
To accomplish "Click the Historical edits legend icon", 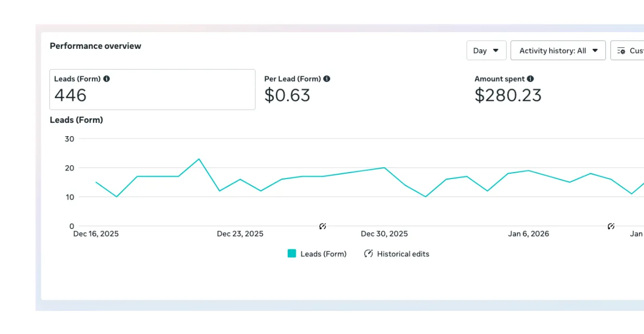I will point(368,254).
